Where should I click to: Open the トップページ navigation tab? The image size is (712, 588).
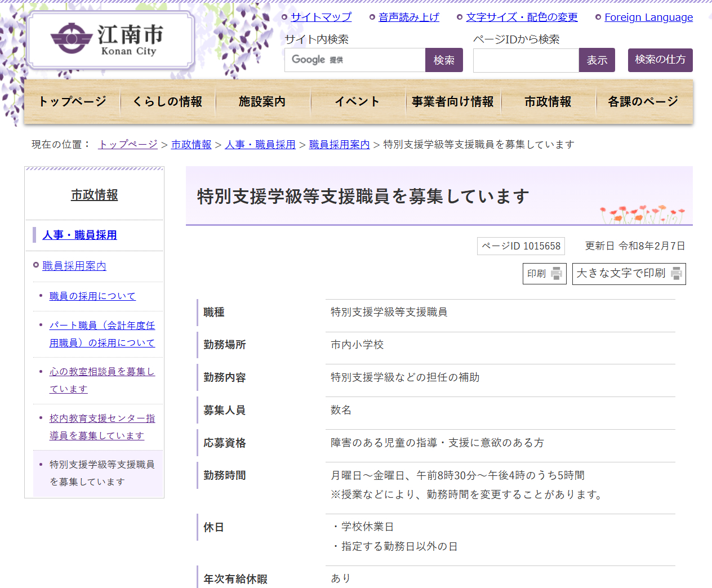pos(72,102)
